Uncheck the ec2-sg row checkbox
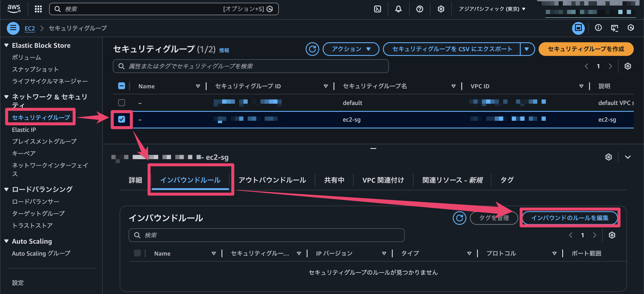Screen dimensions: 644x294 pyautogui.click(x=122, y=120)
